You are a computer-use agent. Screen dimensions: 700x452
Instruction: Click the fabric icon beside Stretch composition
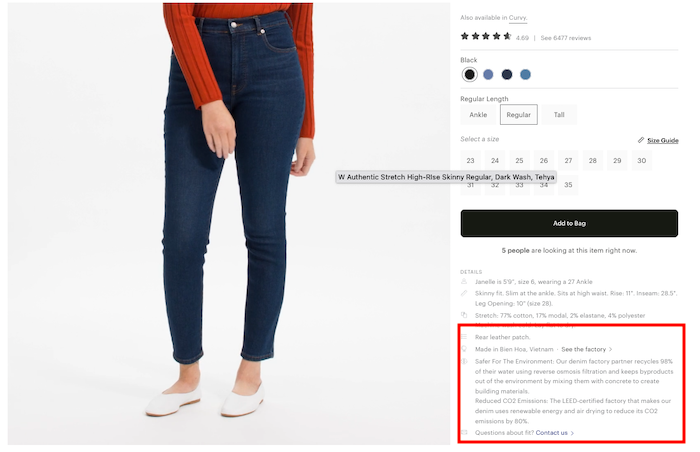(464, 315)
